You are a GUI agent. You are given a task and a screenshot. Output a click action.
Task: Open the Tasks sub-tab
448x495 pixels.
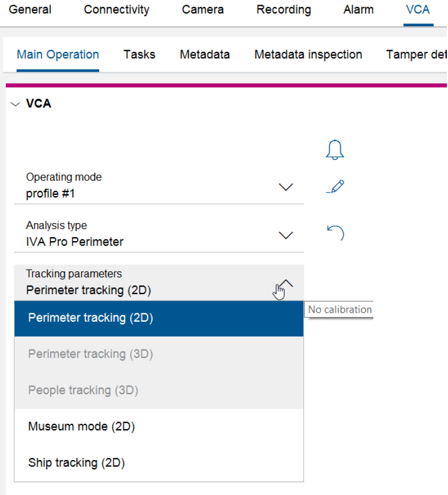pyautogui.click(x=139, y=55)
